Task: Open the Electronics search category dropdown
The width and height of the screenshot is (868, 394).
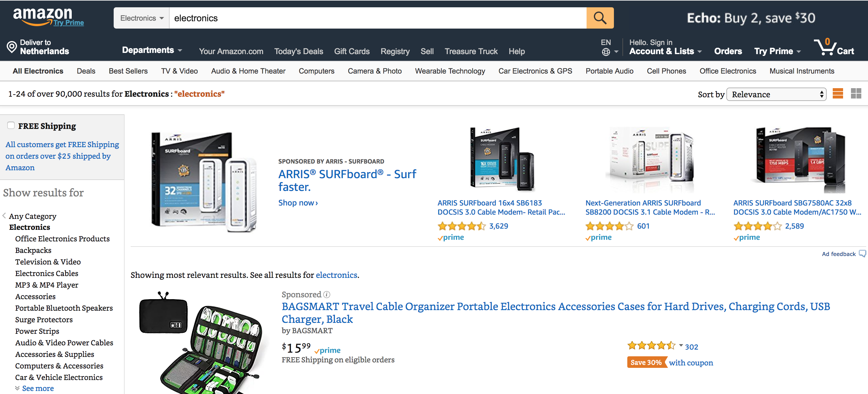Action: point(142,18)
